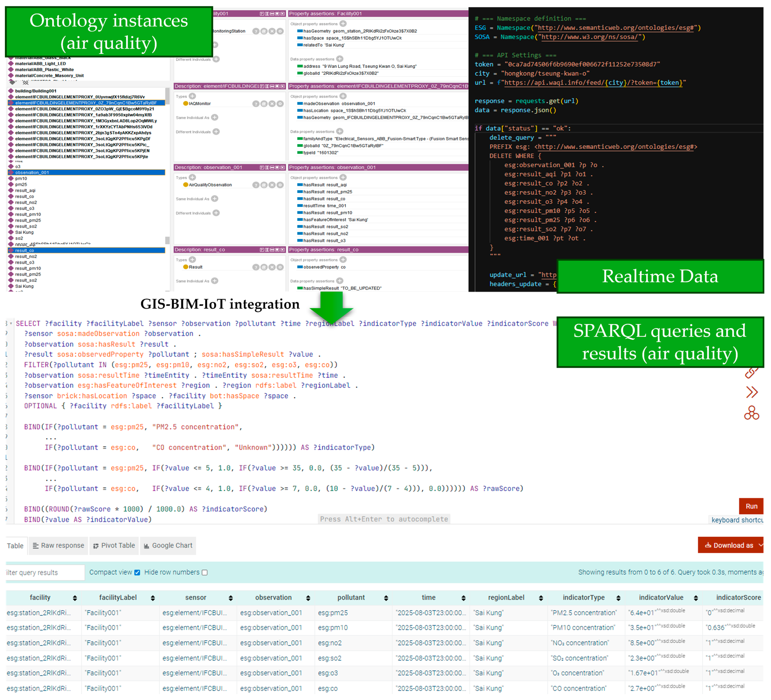Screen dimensions: 771x700
Task: Sort the time column using its arrows
Action: [463, 598]
